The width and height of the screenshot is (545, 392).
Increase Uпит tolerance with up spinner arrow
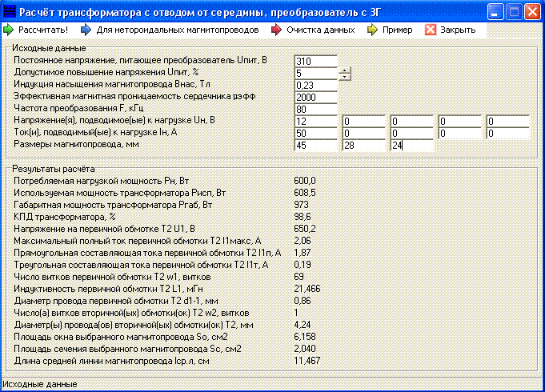[x=344, y=70]
